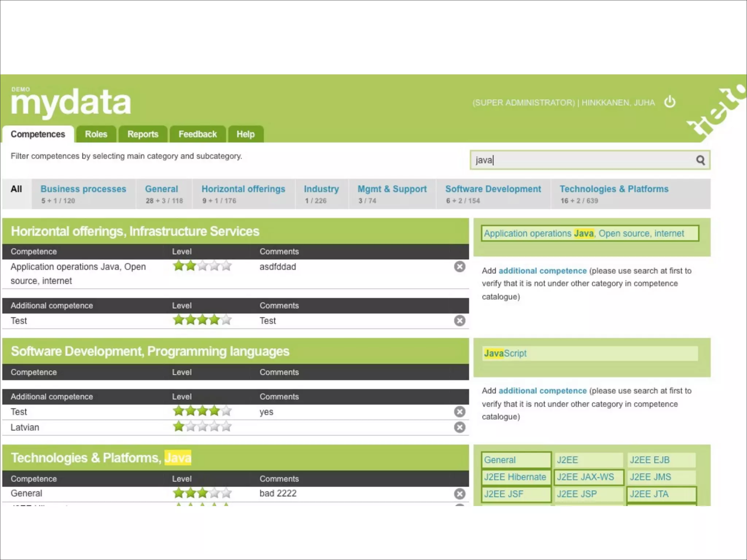The image size is (747, 560).
Task: Select Application operations Java suggestion box
Action: (589, 233)
